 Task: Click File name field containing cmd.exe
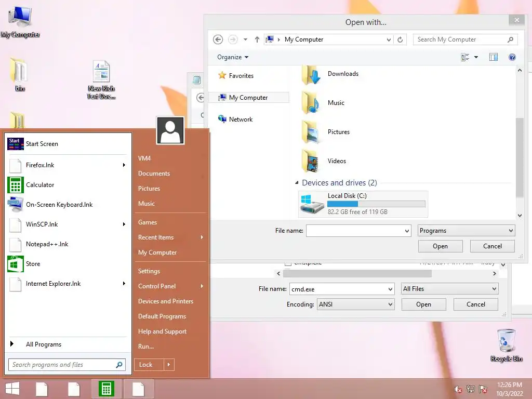tap(342, 289)
